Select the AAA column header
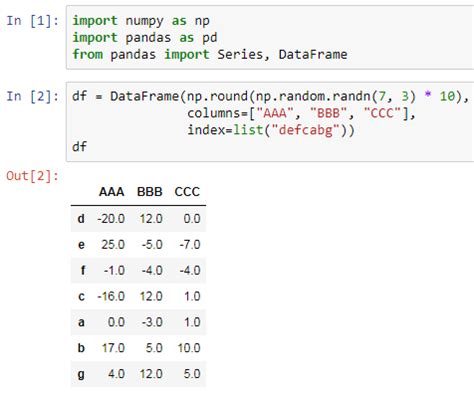This screenshot has height=394, width=474. tap(111, 192)
